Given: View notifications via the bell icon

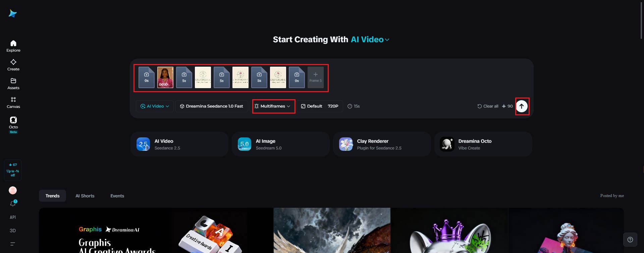Looking at the screenshot, I should pyautogui.click(x=13, y=203).
